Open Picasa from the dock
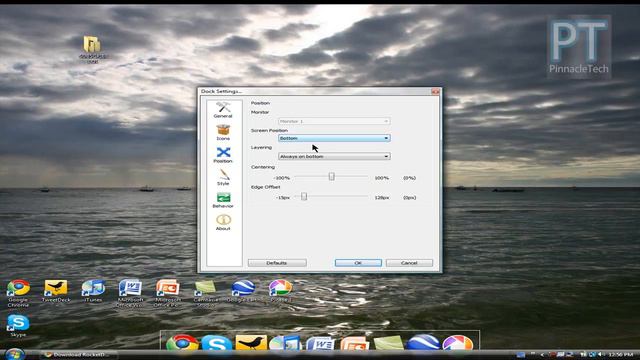This screenshot has height=360, width=640. point(458,342)
